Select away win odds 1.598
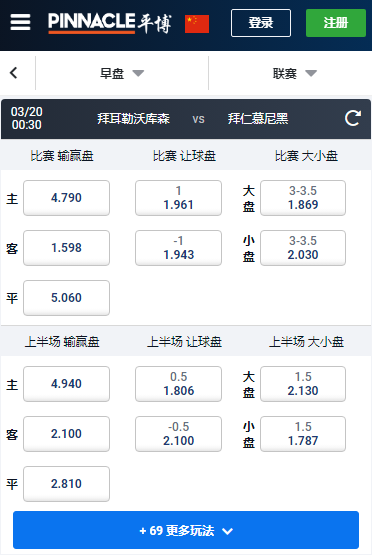 [67, 248]
